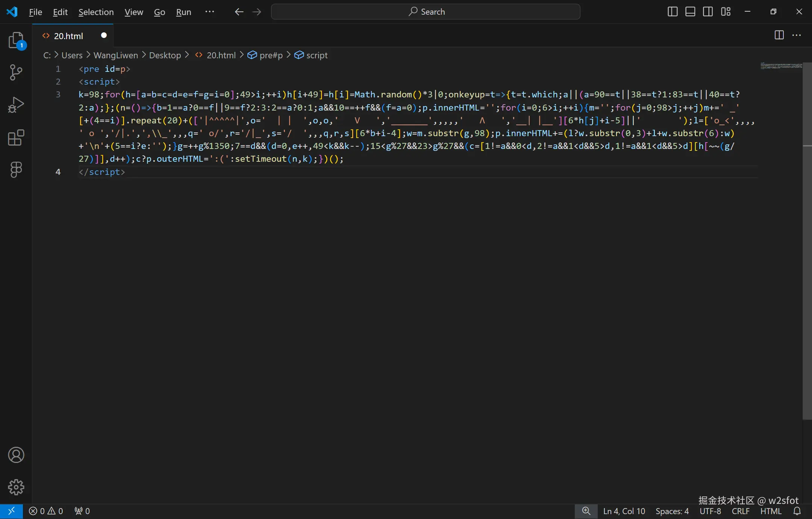This screenshot has width=812, height=519.
Task: Toggle the Secondary Side Bar visibility
Action: pyautogui.click(x=708, y=12)
